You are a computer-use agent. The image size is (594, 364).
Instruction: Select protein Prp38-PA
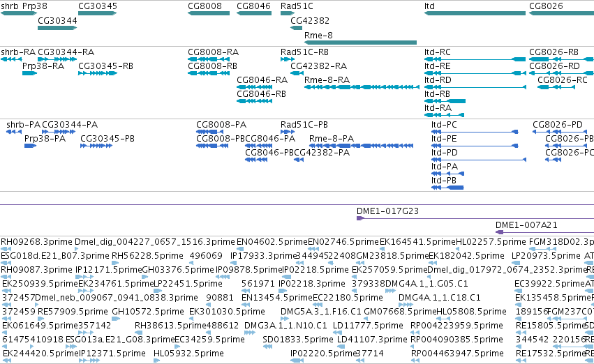pos(30,145)
